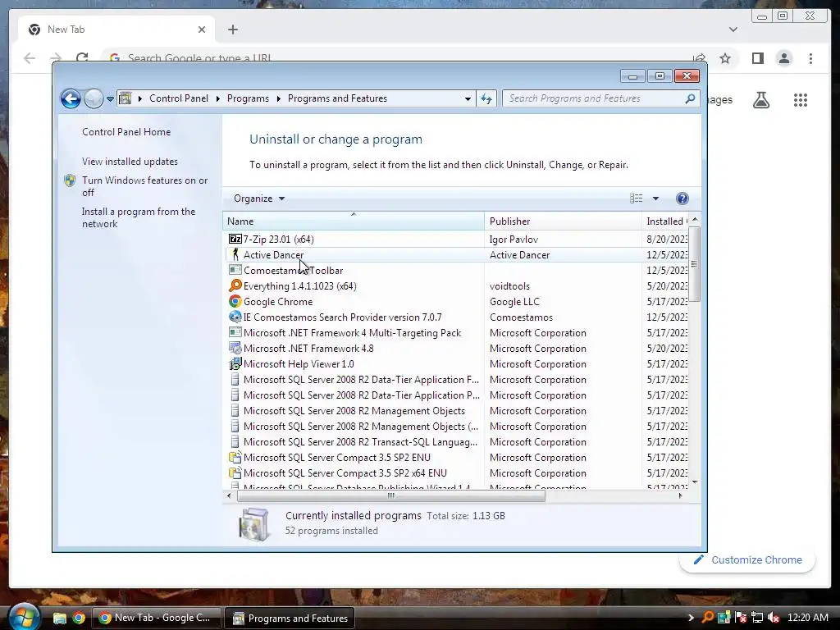Select Microsoft .NET Framework 4.8 icon

click(235, 348)
